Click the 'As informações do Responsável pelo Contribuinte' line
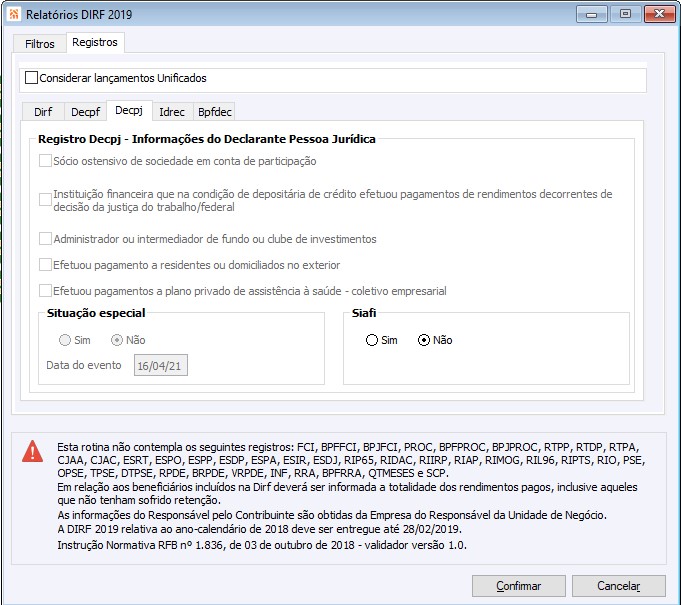Viewport: 681px width, 605px height. point(332,515)
